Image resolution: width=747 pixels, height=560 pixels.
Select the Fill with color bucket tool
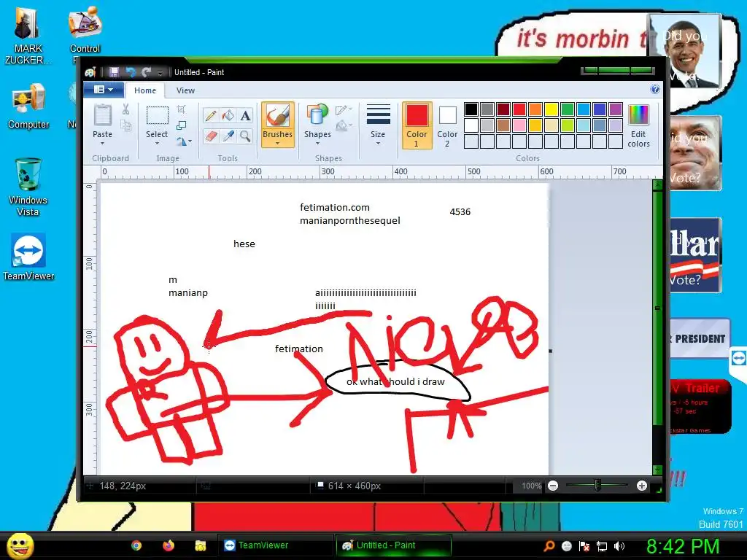(x=228, y=116)
